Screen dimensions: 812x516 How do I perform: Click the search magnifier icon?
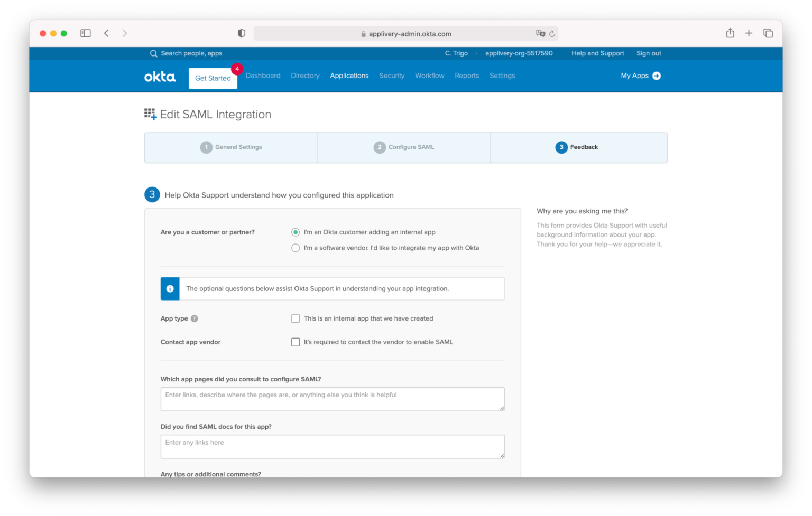click(x=153, y=53)
